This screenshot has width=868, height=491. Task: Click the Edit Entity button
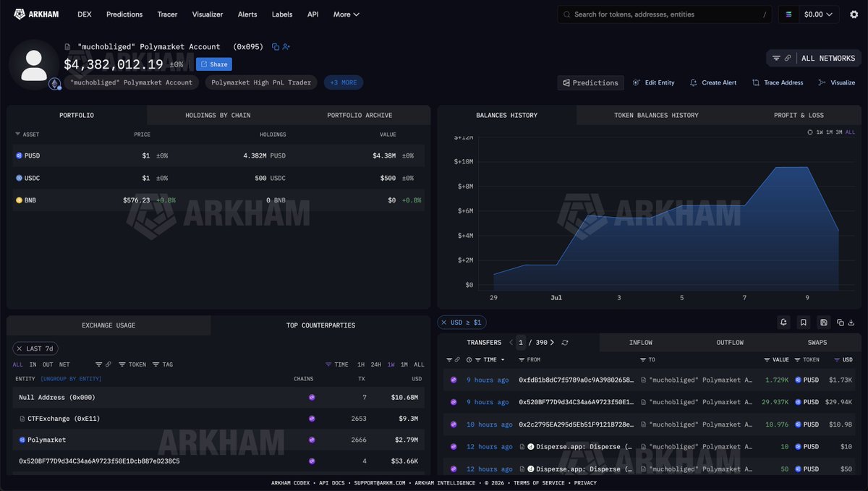tap(654, 82)
